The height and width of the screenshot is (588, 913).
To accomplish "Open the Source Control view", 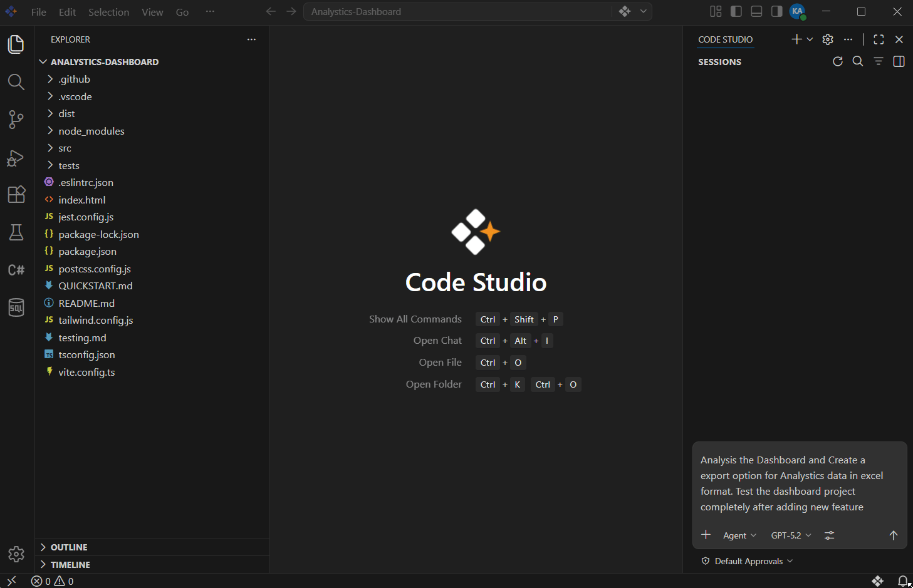I will [16, 120].
